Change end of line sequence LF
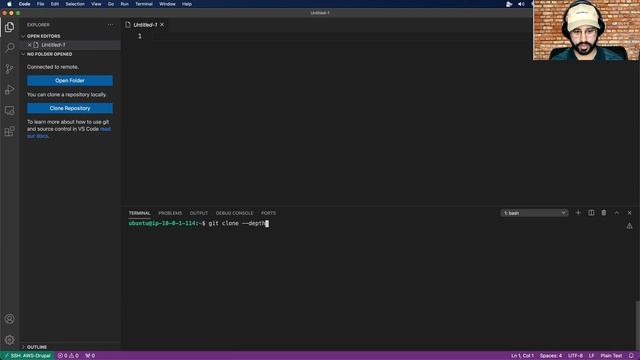The height and width of the screenshot is (360, 640). coord(591,356)
